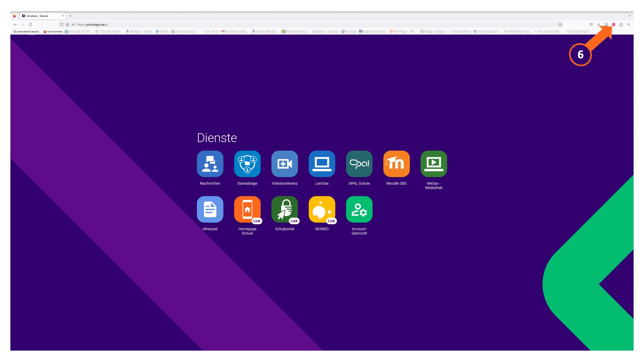The image size is (644, 362).
Task: Close the Schullogin – Dienste tab
Action: coord(62,16)
